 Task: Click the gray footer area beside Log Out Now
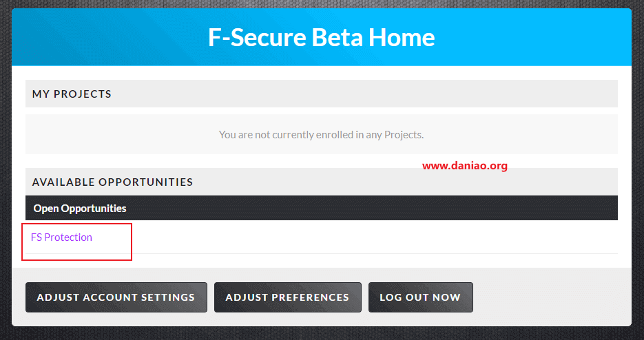(x=550, y=297)
